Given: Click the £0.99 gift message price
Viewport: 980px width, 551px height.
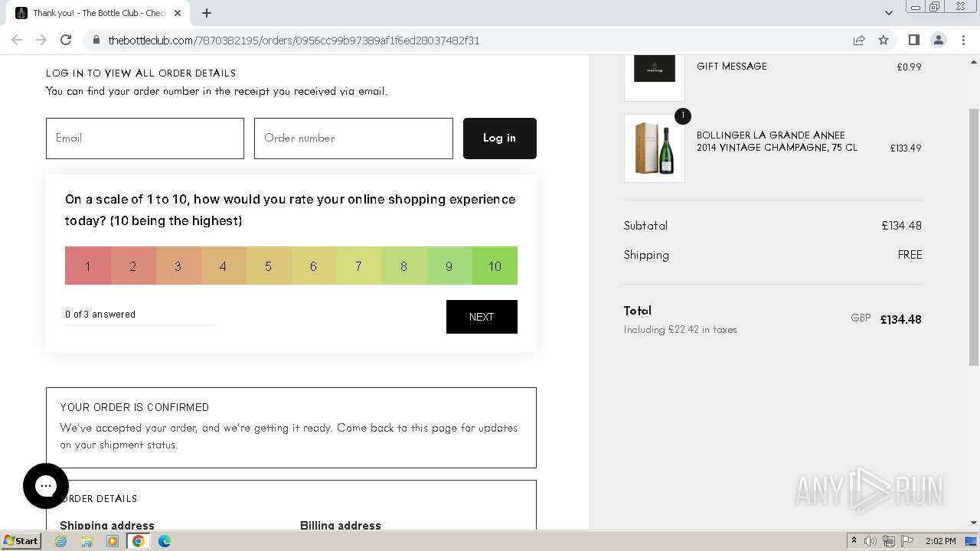Looking at the screenshot, I should click(x=909, y=67).
